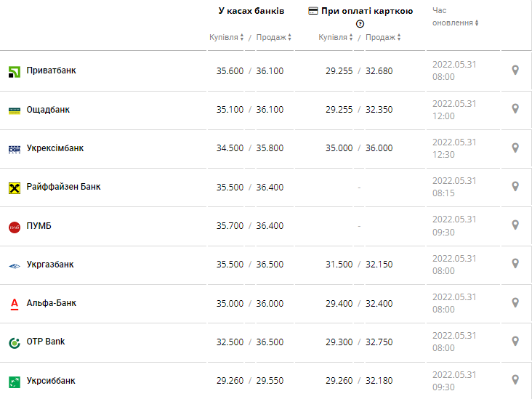The height and width of the screenshot is (399, 532).
Task: Click the Укрсиббанк location pin
Action: click(515, 379)
